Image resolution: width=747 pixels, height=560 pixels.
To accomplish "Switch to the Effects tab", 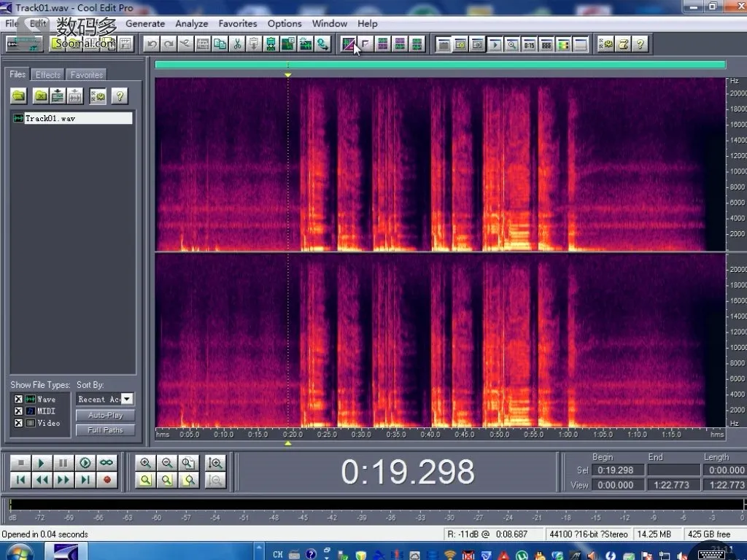I will pos(48,75).
